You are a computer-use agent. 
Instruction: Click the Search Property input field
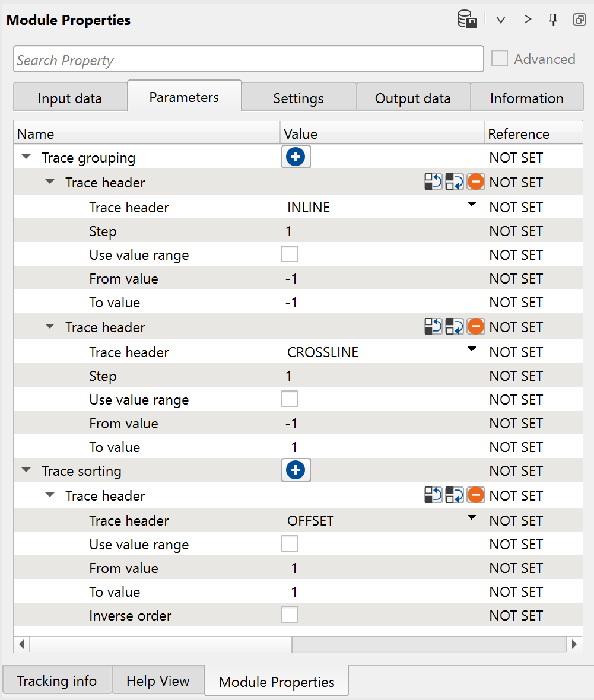[248, 59]
